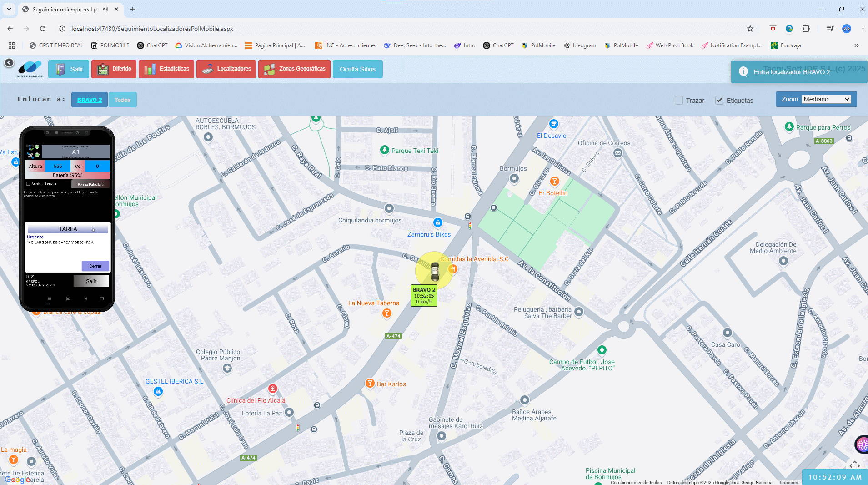Click the Bar Karlos map pin
Viewport: 868px width, 485px height.
pyautogui.click(x=370, y=384)
